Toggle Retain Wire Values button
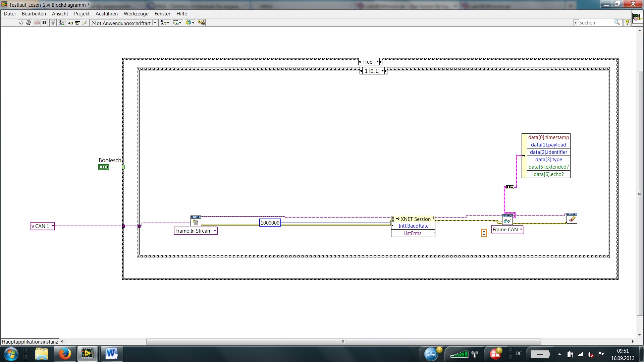Screen dimensions: 644x362 (x=61, y=23)
